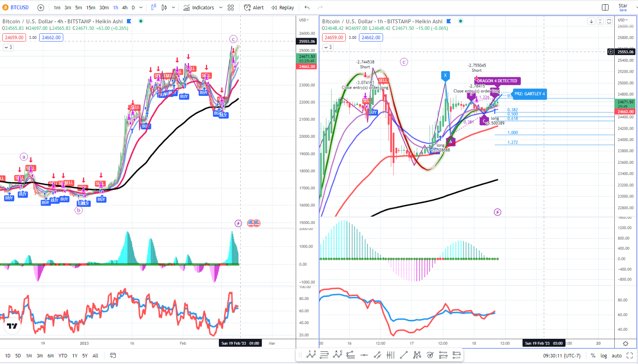The width and height of the screenshot is (638, 364).
Task: Select the Elliott correction ABC wave tool
Action: [x=338, y=355]
